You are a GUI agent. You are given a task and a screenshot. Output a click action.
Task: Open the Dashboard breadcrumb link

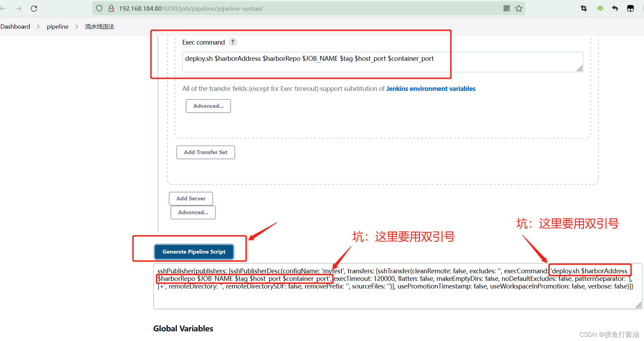[x=15, y=27]
